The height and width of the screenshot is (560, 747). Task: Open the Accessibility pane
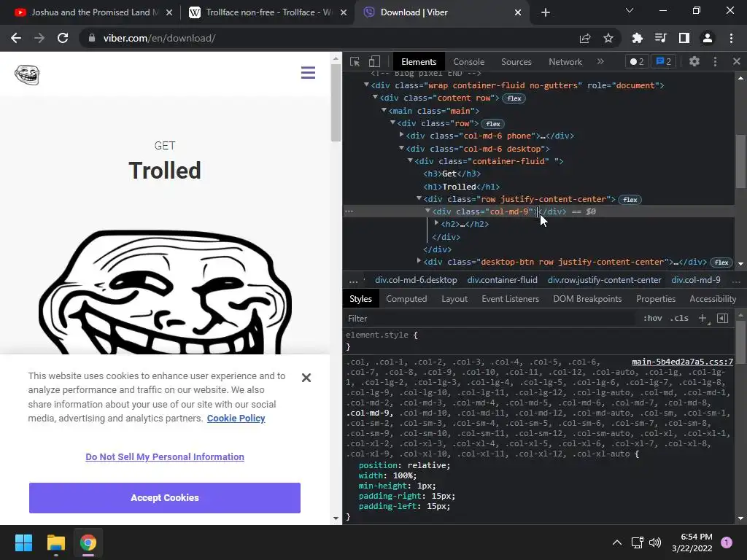tap(712, 299)
